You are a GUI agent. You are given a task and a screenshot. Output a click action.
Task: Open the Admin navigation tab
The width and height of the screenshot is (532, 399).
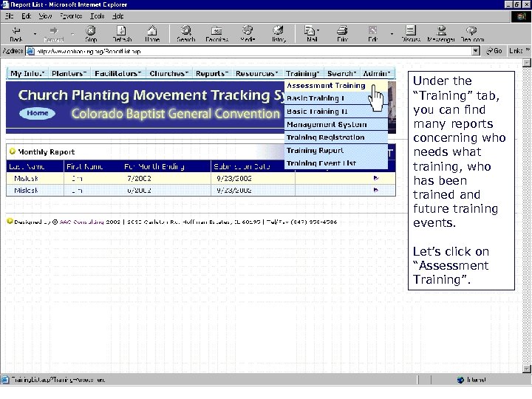tap(377, 73)
